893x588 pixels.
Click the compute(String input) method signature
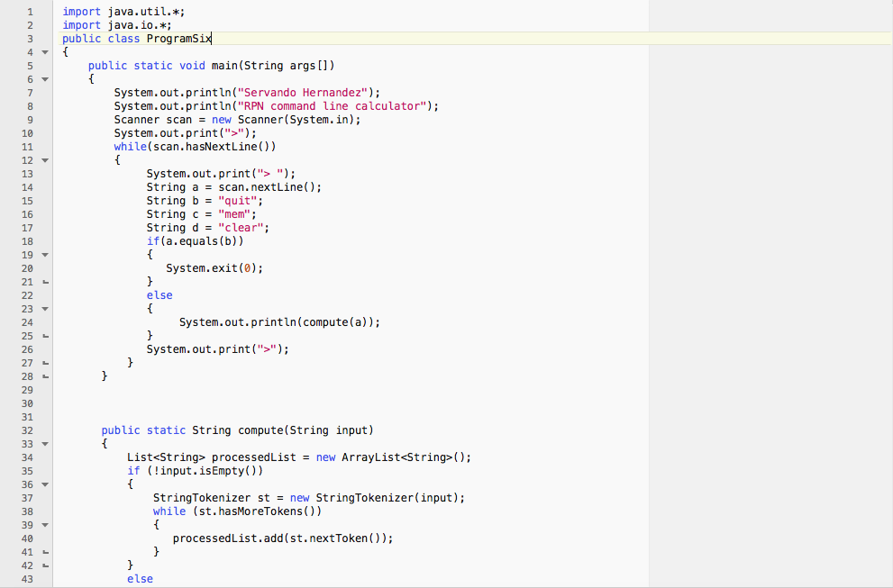[270, 430]
